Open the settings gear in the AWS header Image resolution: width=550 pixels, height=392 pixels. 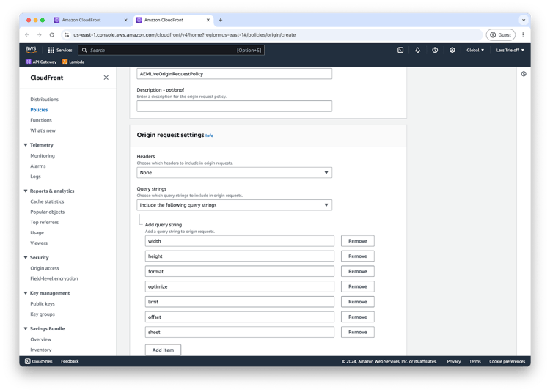(x=452, y=50)
